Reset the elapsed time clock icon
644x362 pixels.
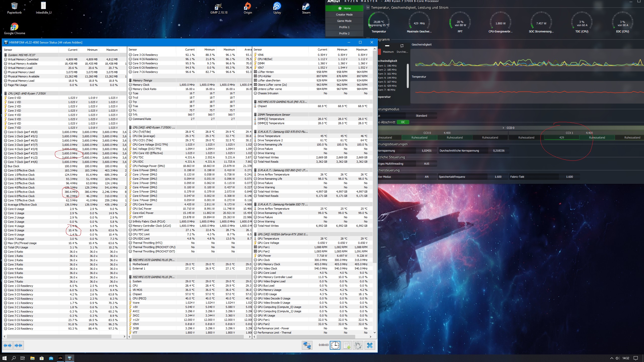tap(335, 345)
